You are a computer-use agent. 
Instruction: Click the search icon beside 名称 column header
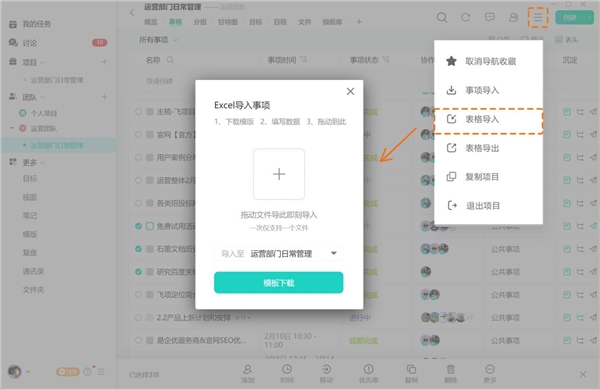tap(170, 60)
